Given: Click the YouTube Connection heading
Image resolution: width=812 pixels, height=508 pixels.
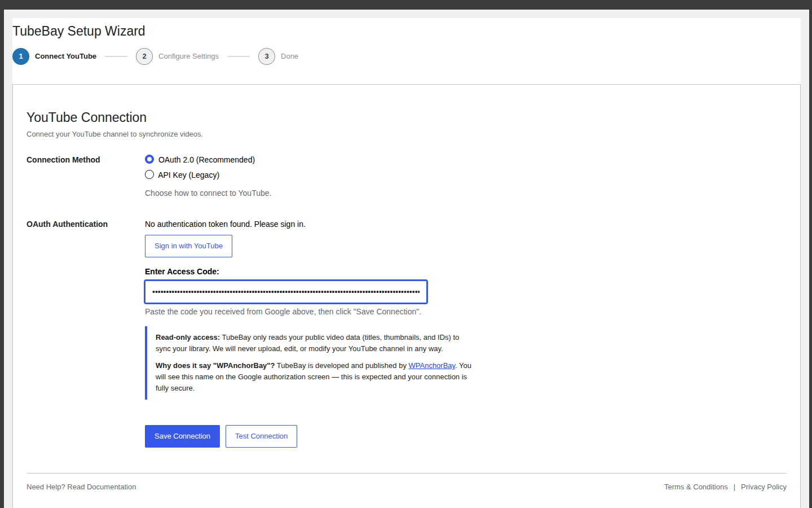Looking at the screenshot, I should 86,117.
